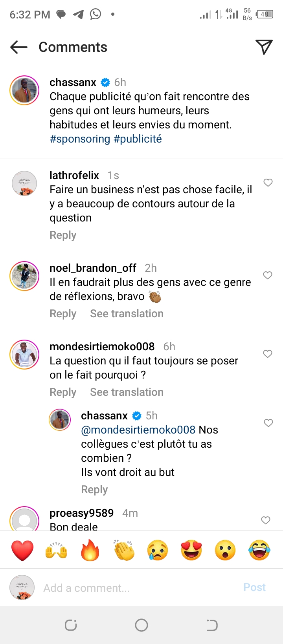Reply to lathrofelix's comment
Image resolution: width=283 pixels, height=644 pixels.
coord(63,235)
